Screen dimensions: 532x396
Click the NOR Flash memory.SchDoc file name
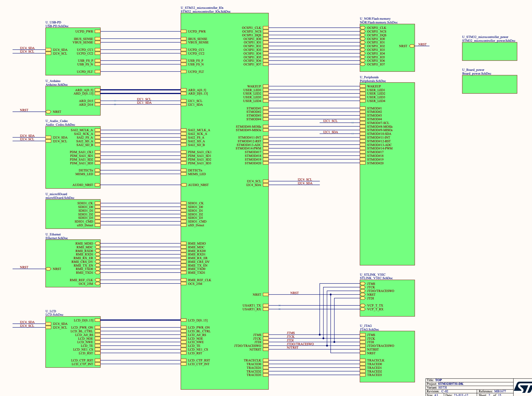379,22
